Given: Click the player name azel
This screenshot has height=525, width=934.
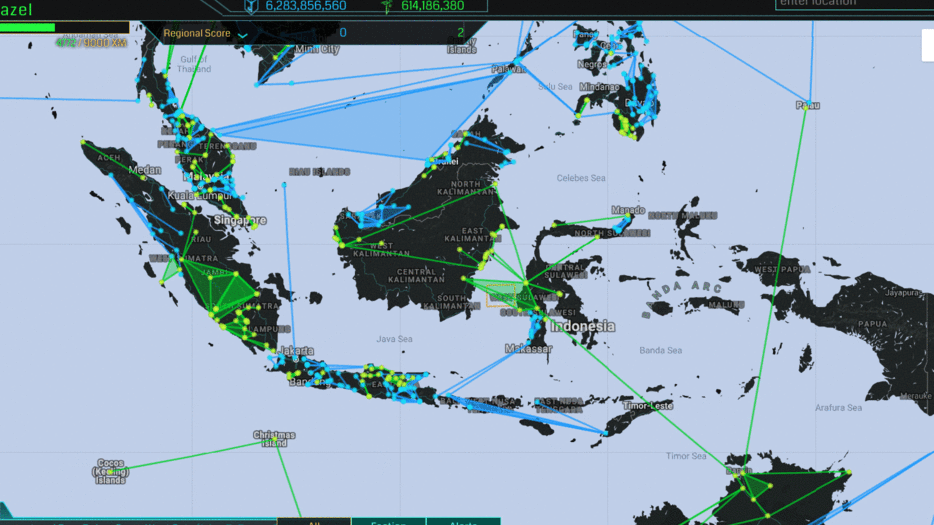Looking at the screenshot, I should click(18, 7).
